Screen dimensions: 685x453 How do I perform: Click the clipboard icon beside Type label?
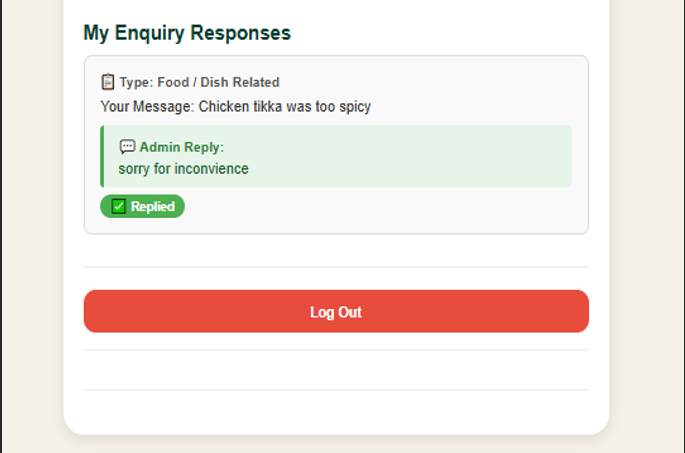[107, 82]
